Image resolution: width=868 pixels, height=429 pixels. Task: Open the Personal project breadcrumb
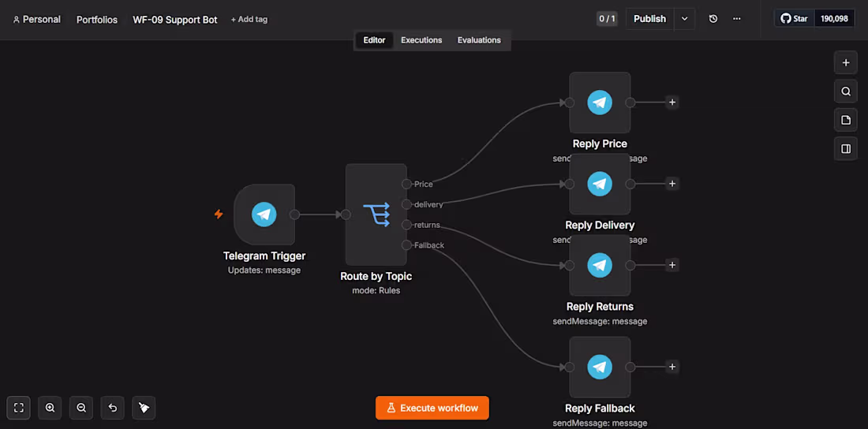coord(37,20)
